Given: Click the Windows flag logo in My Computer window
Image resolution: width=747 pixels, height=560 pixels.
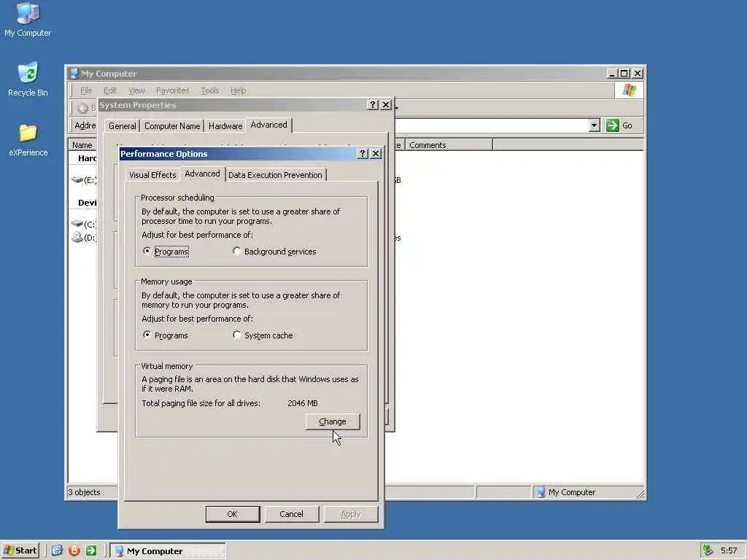Looking at the screenshot, I should (629, 90).
